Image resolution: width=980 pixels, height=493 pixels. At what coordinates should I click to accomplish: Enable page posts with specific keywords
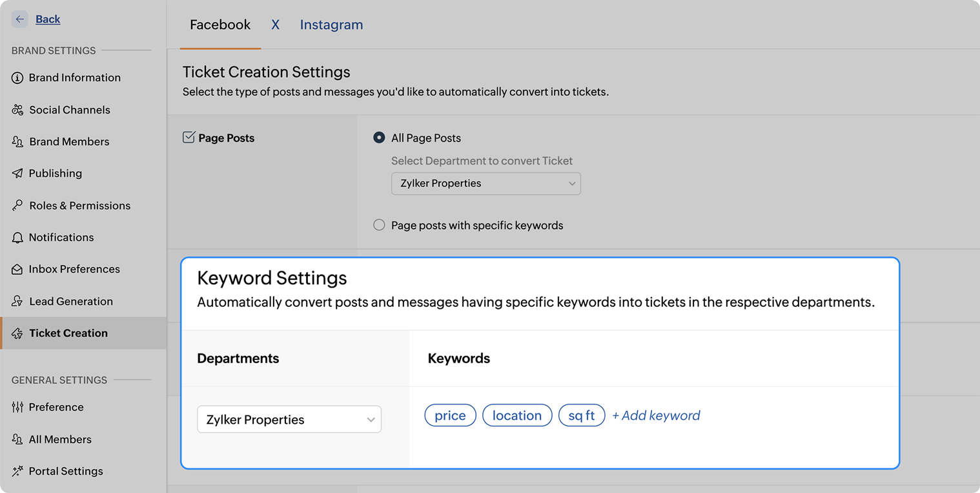coord(379,225)
